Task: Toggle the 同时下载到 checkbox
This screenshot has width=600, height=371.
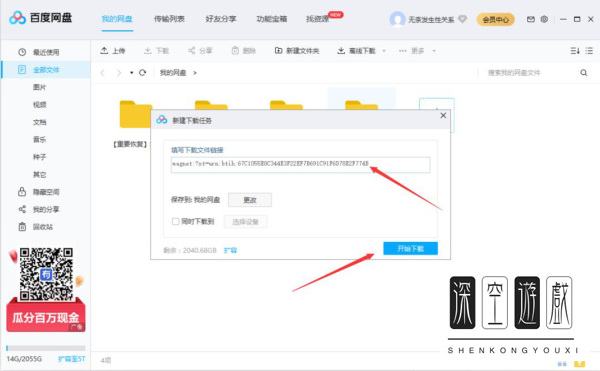Action: (175, 221)
